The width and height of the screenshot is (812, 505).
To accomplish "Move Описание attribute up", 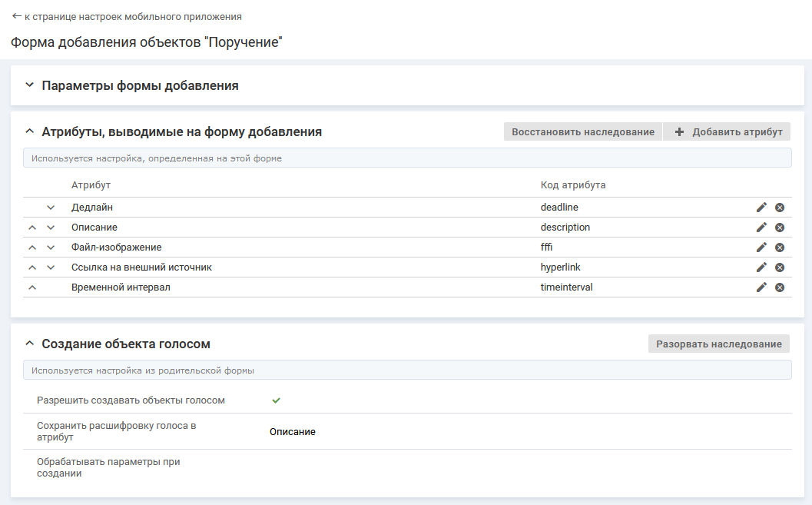I will 32,228.
